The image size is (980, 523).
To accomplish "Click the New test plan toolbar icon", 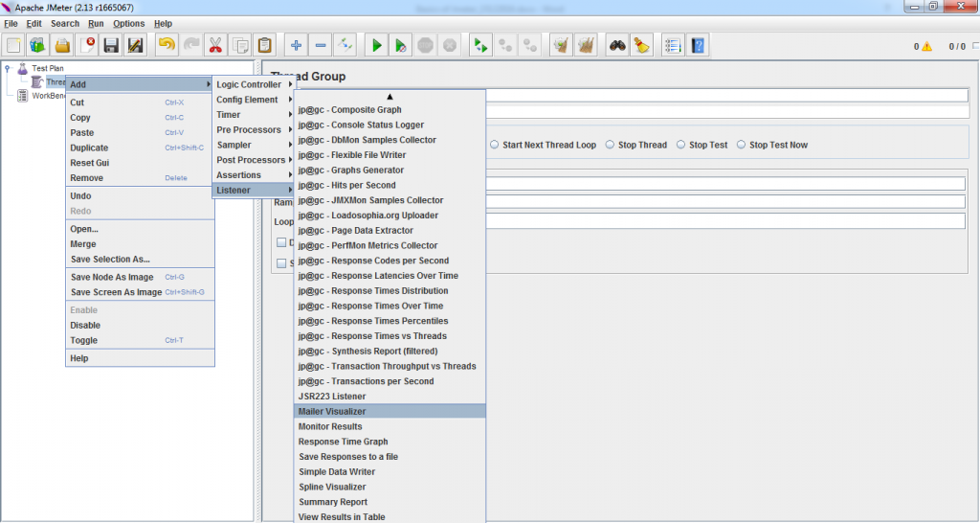I will (x=13, y=45).
